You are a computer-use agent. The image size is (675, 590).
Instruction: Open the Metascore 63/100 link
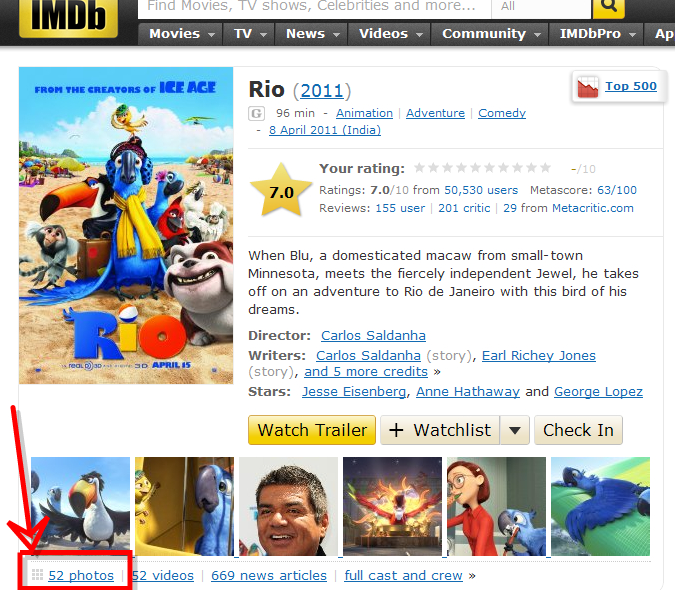point(616,190)
